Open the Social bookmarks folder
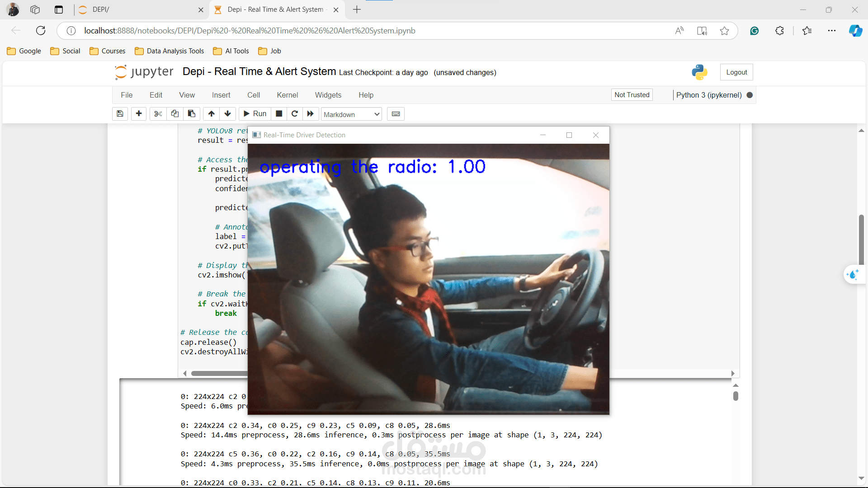 [x=66, y=51]
